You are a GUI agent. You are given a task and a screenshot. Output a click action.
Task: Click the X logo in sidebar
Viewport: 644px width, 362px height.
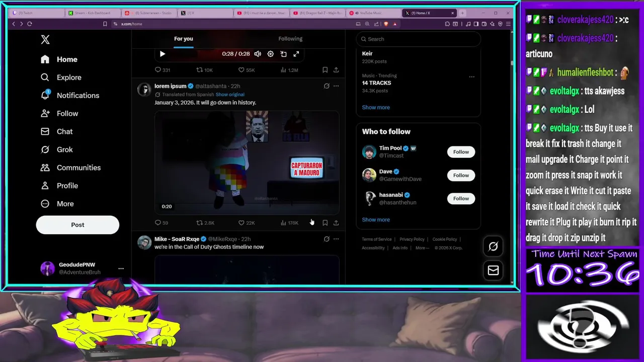45,40
